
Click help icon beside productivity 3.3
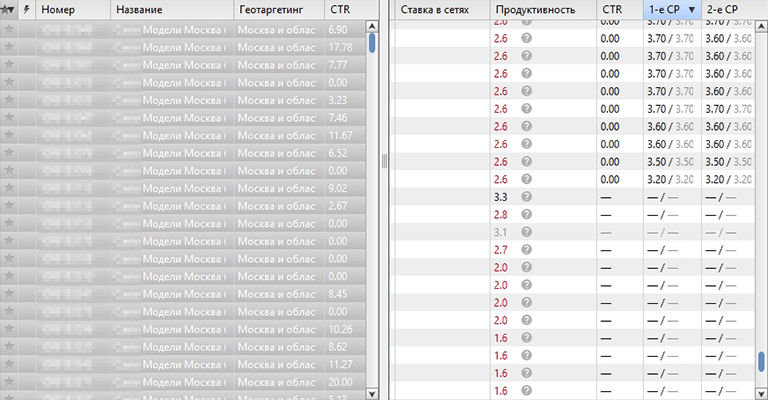tap(527, 197)
